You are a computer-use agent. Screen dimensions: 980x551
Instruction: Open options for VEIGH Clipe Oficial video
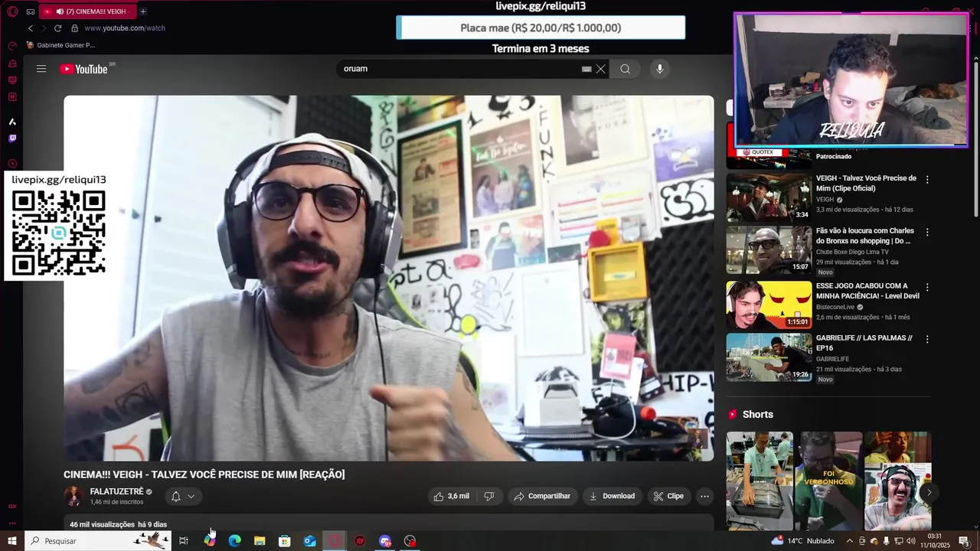tap(927, 180)
